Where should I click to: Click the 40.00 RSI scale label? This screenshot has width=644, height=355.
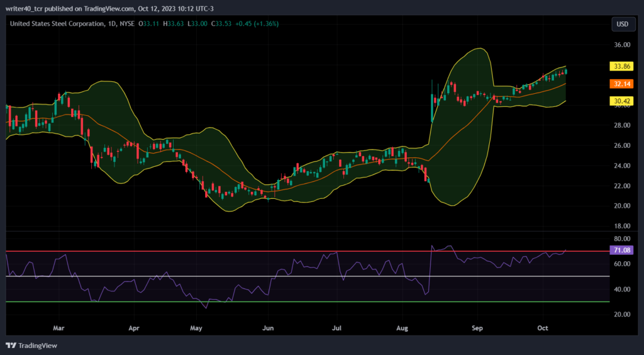(621, 290)
